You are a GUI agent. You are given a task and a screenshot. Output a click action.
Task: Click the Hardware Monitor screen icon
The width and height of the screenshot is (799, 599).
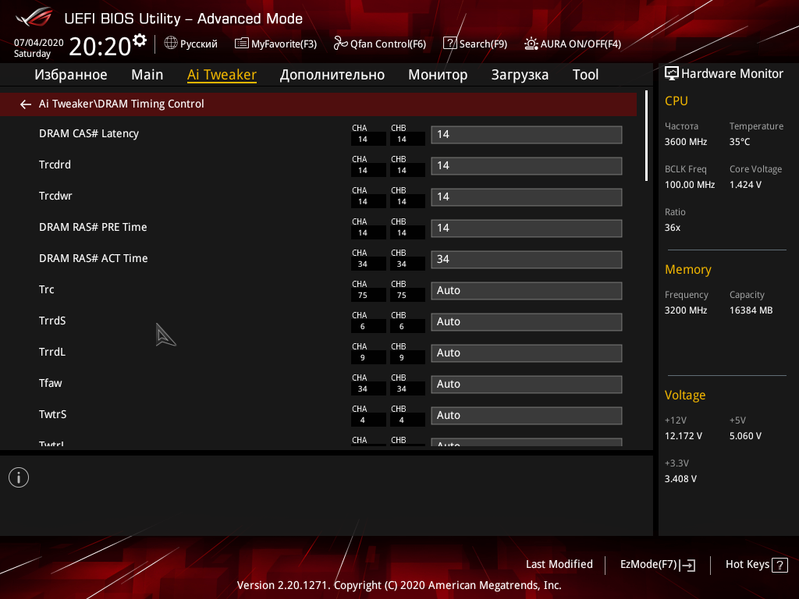(x=672, y=73)
